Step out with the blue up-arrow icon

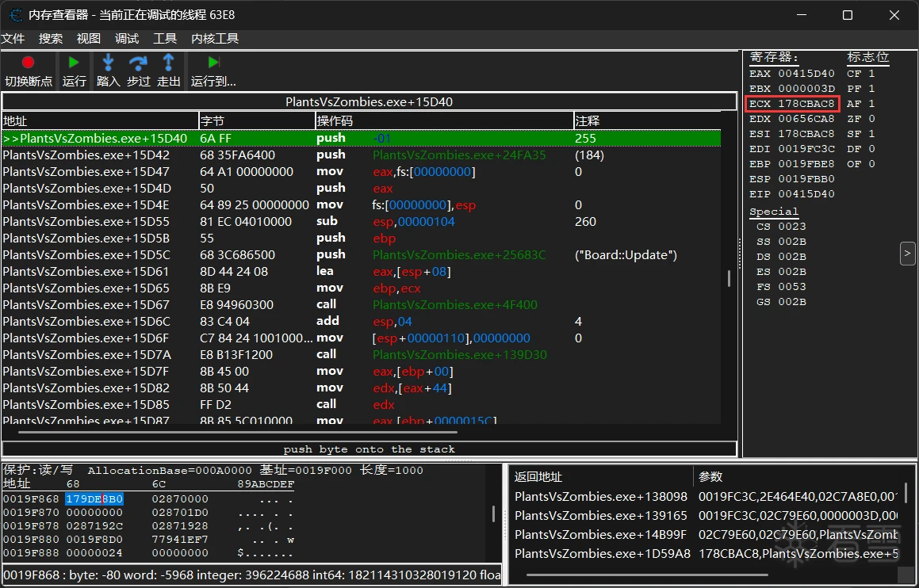pos(168,62)
